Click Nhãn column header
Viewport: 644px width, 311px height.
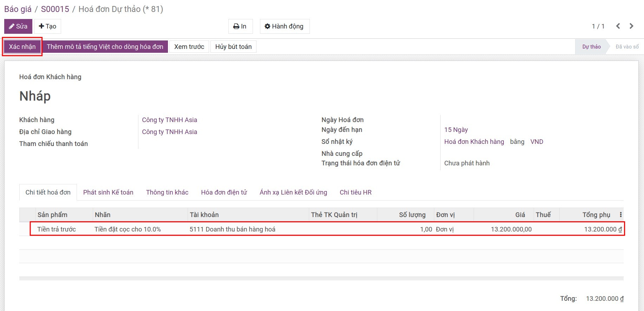(140, 215)
